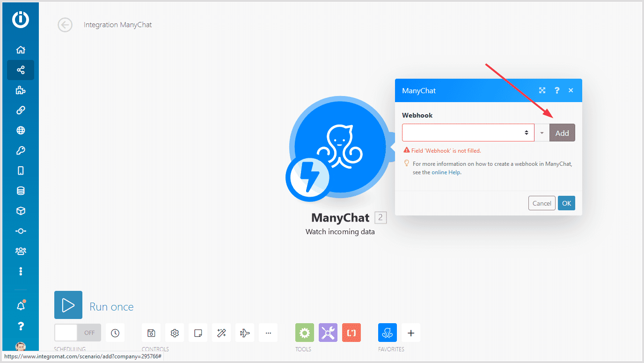Click module number 2 badge
Viewport: 644px width, 363px height.
pyautogui.click(x=381, y=218)
